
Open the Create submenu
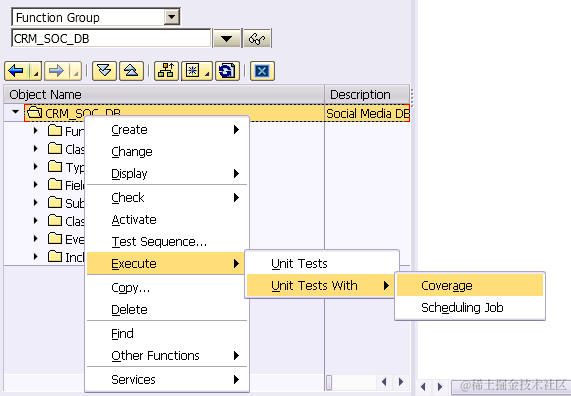168,130
